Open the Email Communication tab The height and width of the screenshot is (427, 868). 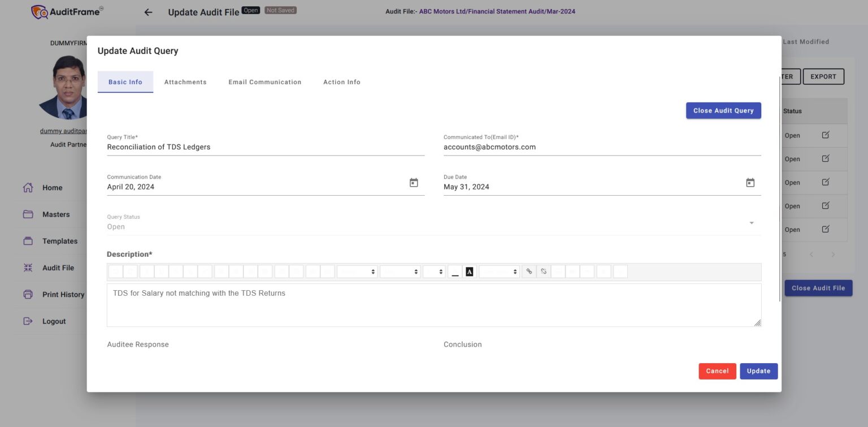pos(264,81)
